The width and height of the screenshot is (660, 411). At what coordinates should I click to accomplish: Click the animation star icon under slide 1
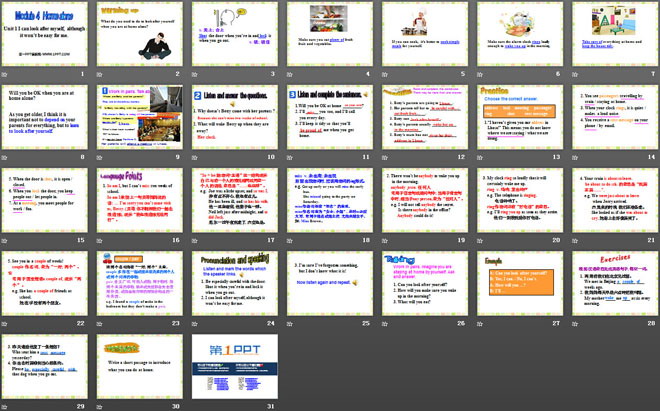[x=5, y=75]
